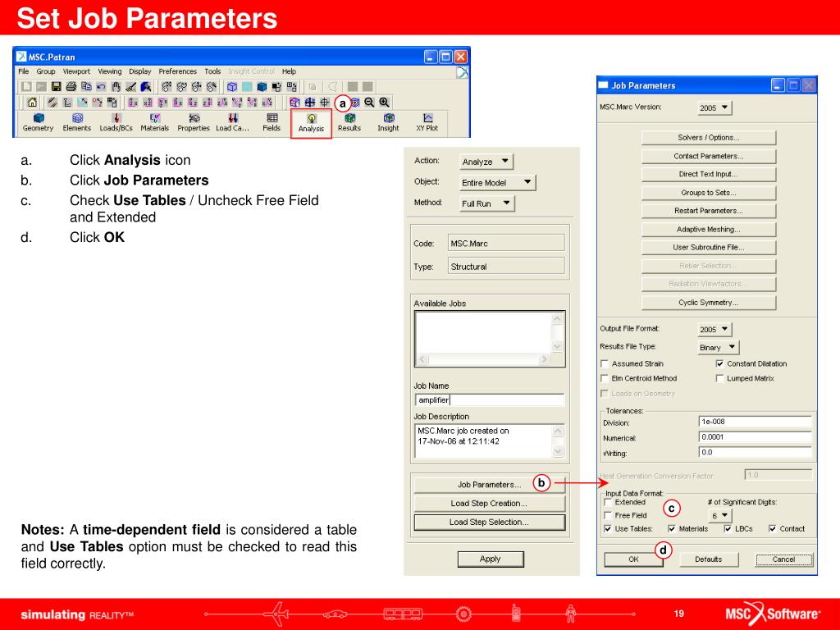Screen dimensions: 840x630
Task: Open the Method dropdown showing Full Run
Action: [x=486, y=203]
